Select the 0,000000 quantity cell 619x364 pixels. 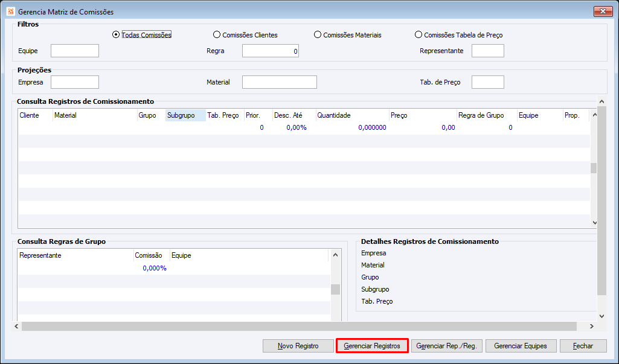pyautogui.click(x=372, y=127)
